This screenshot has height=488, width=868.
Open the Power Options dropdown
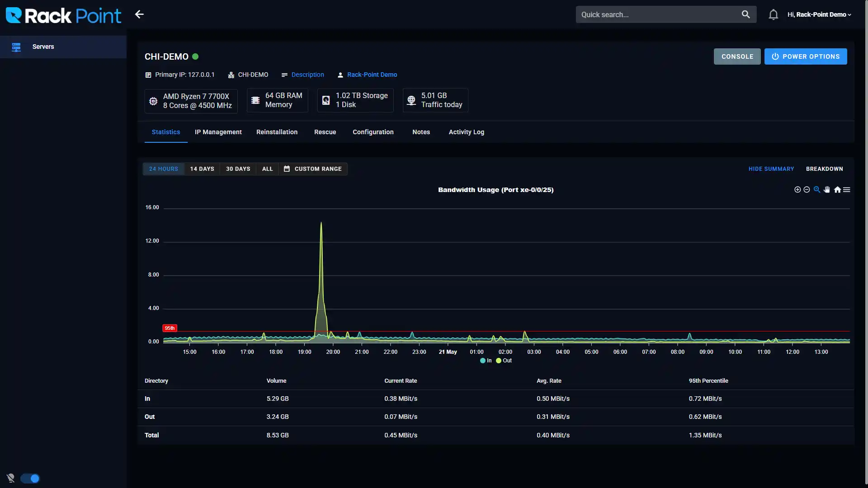point(806,56)
